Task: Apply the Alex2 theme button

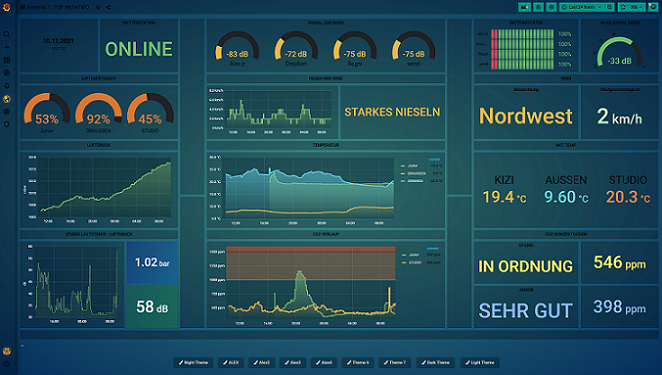Action: 262,363
